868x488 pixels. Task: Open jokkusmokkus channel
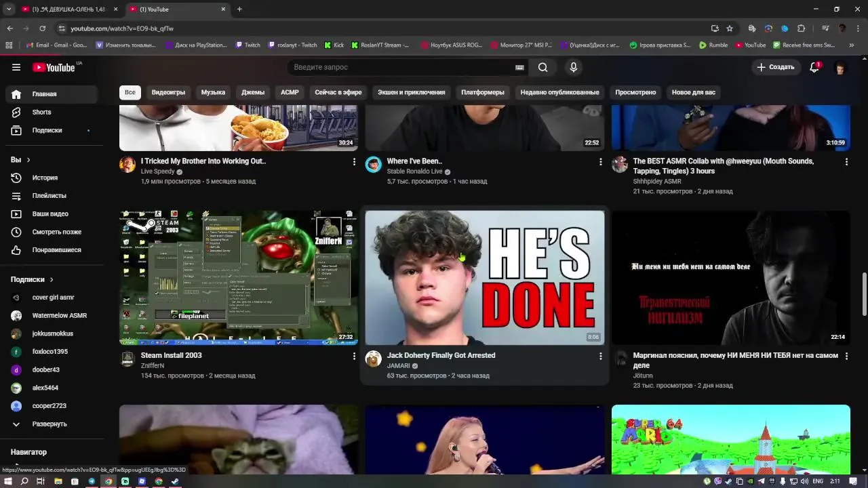(53, 333)
